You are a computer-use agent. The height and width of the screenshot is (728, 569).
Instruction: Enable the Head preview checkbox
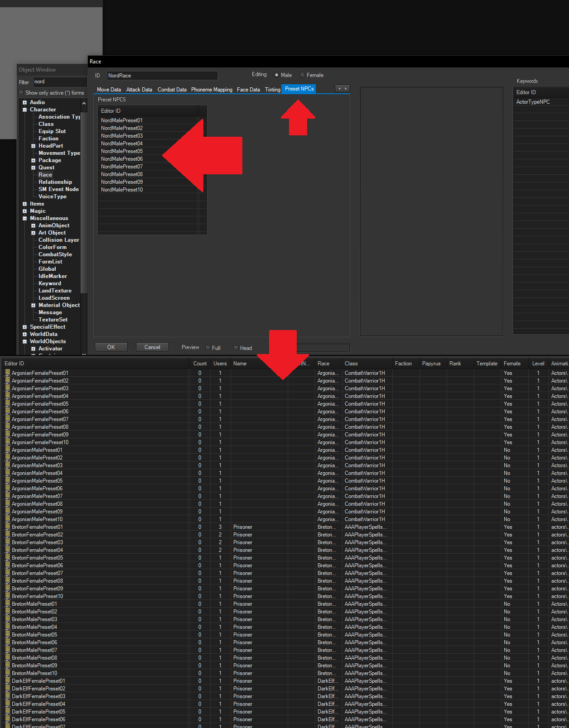pyautogui.click(x=236, y=348)
